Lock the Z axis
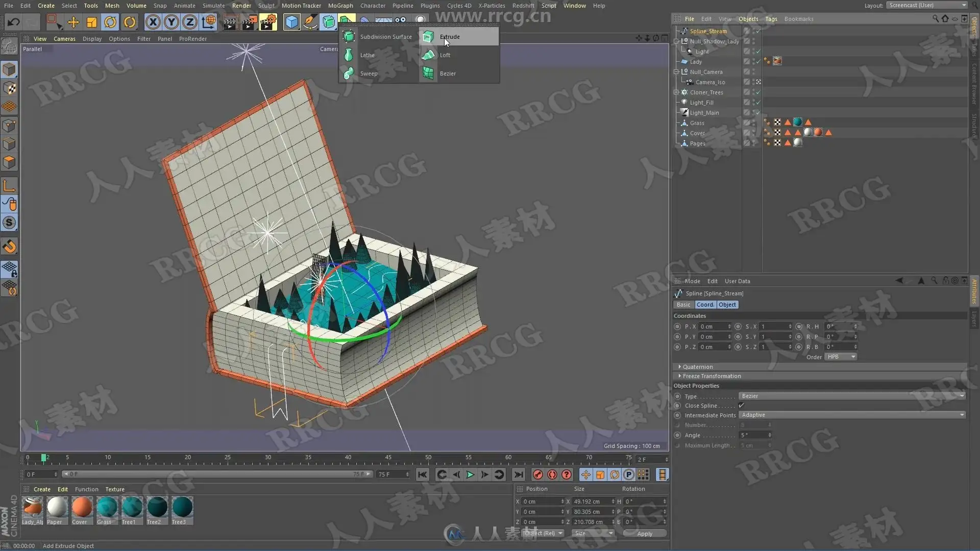Viewport: 980px width, 551px height. pyautogui.click(x=190, y=22)
